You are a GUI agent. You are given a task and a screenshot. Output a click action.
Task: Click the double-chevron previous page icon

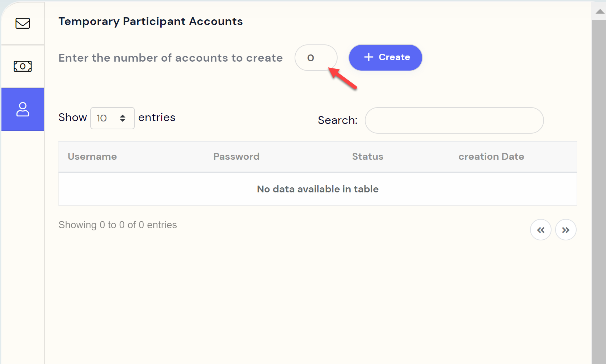(541, 230)
